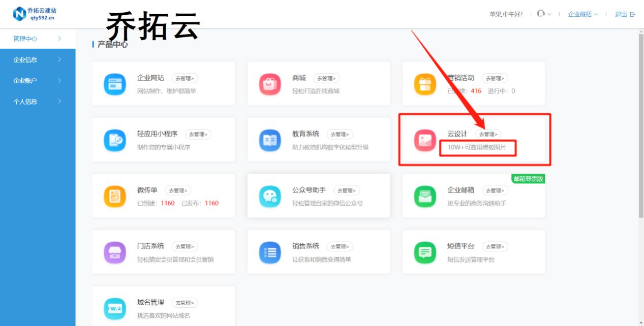Click the 退出 logout link
644x326 pixels.
(621, 14)
